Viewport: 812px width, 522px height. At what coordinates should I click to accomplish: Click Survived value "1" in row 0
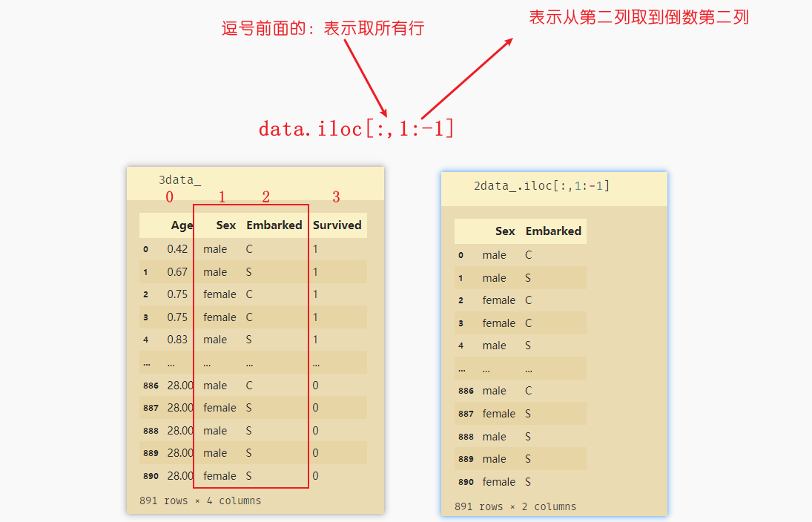tap(315, 249)
